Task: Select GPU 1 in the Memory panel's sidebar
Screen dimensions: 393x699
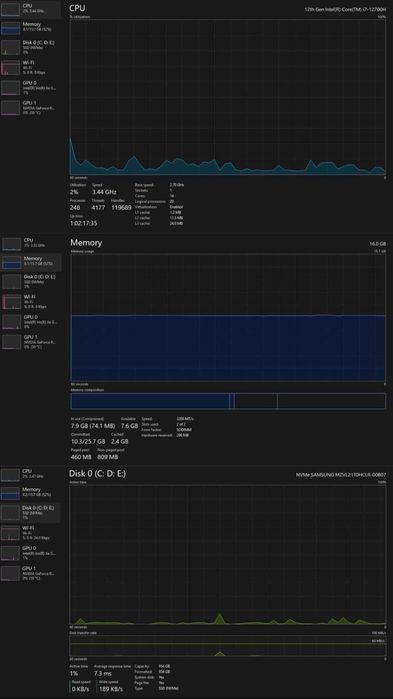Action: click(x=31, y=341)
